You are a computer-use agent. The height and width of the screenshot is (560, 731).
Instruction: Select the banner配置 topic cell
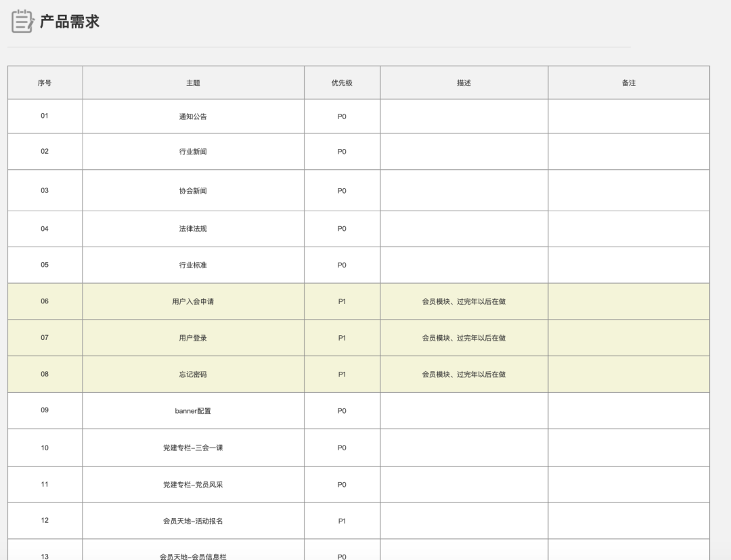coord(193,411)
